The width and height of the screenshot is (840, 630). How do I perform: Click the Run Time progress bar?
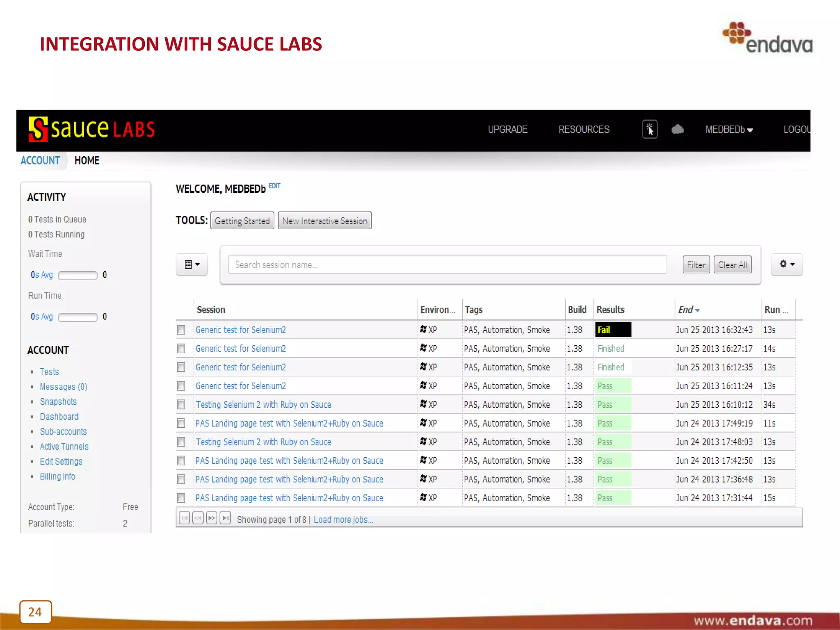pos(78,317)
